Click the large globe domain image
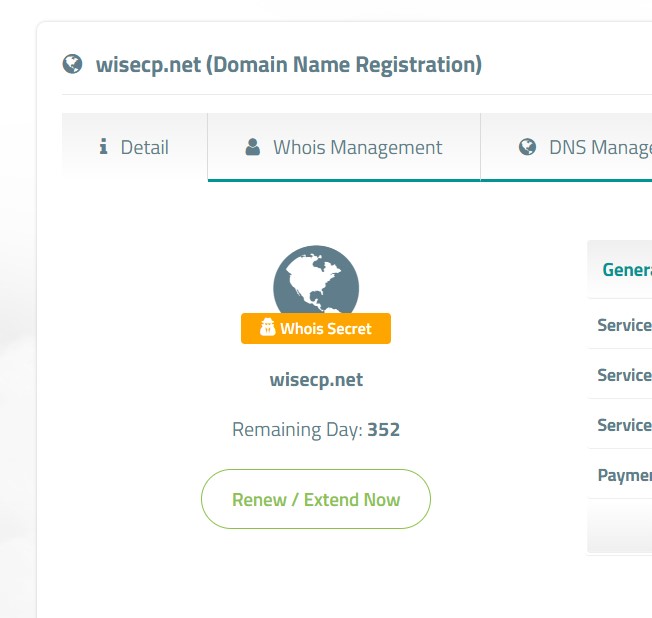The height and width of the screenshot is (618, 652). (x=316, y=279)
